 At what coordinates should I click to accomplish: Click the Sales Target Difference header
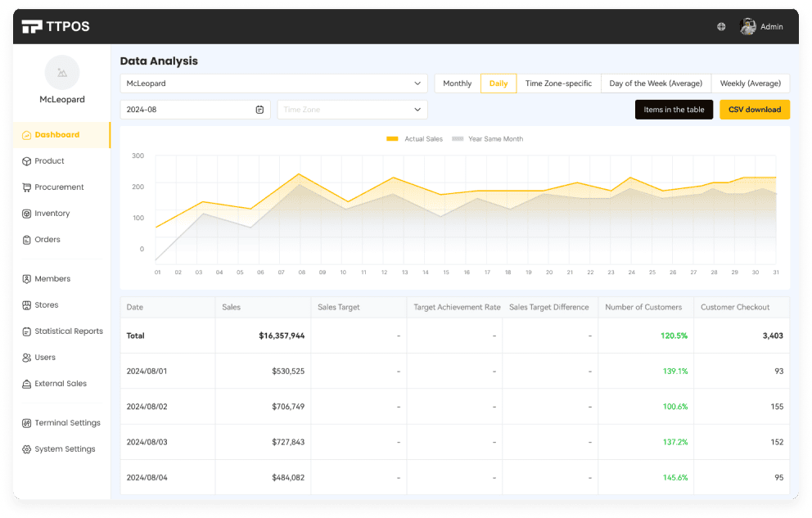click(549, 308)
